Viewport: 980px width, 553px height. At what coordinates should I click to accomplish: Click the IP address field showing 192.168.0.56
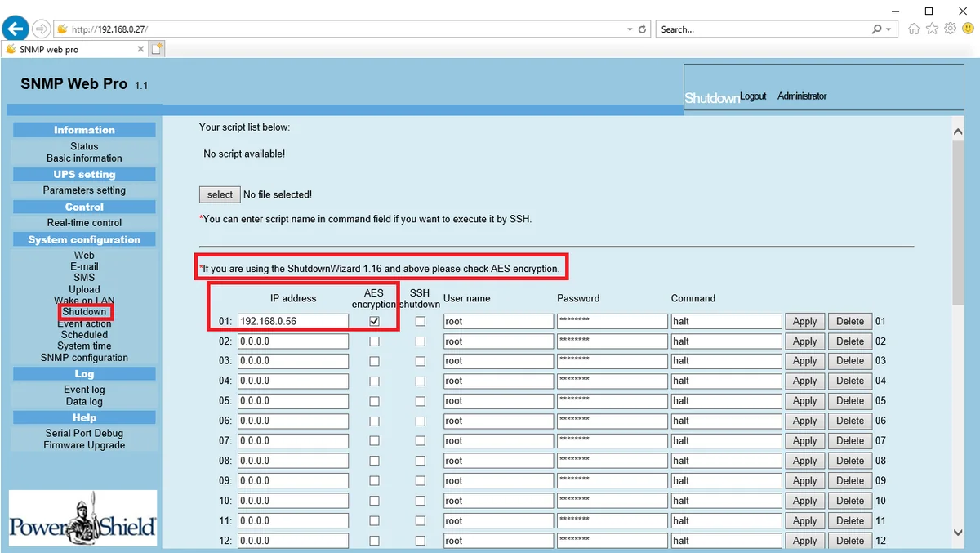(293, 321)
